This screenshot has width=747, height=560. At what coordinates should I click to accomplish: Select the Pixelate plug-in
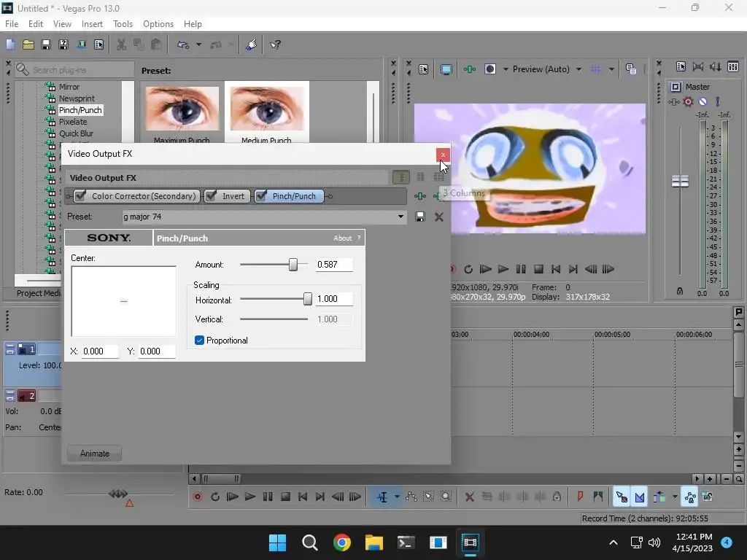point(73,122)
